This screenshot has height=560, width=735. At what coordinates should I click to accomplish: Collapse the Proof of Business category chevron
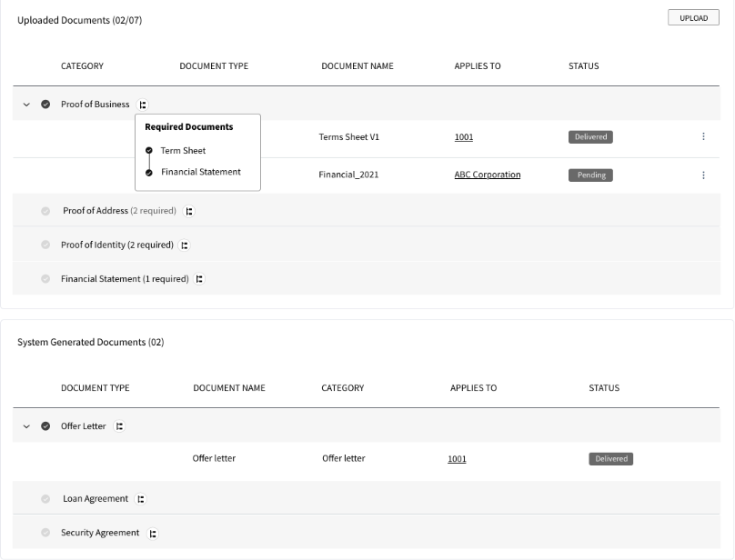(x=26, y=105)
